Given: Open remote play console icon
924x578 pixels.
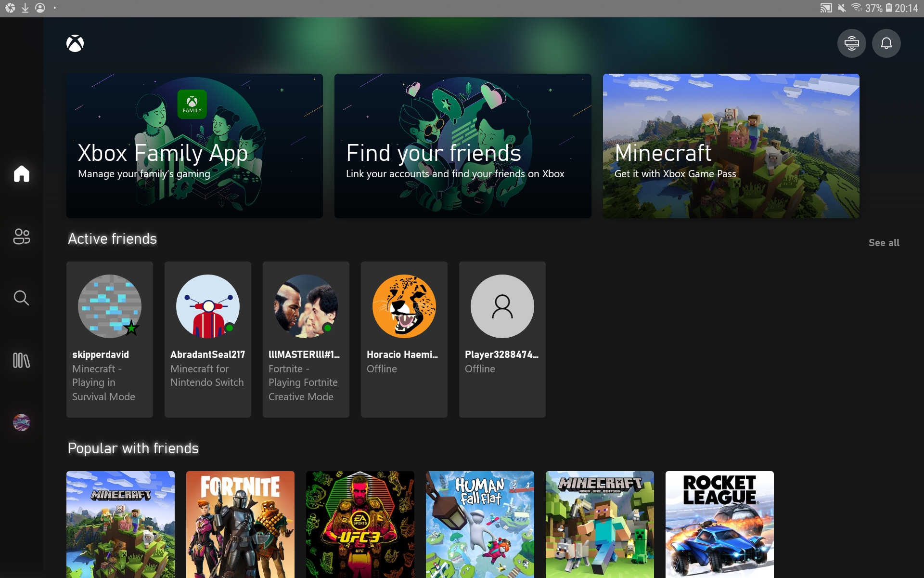Looking at the screenshot, I should tap(851, 43).
